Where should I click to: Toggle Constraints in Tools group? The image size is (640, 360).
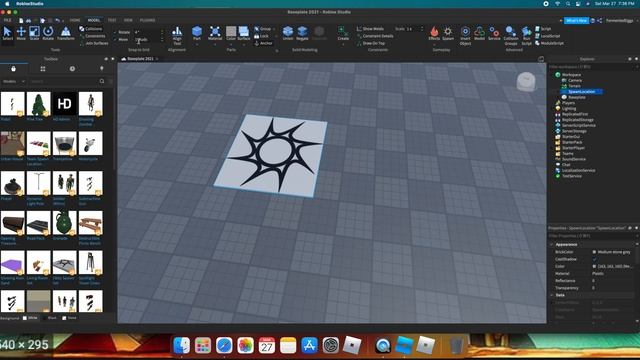(93, 36)
